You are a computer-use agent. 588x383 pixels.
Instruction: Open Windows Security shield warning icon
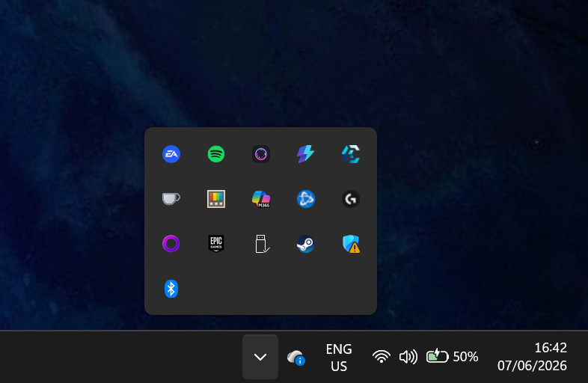point(351,244)
